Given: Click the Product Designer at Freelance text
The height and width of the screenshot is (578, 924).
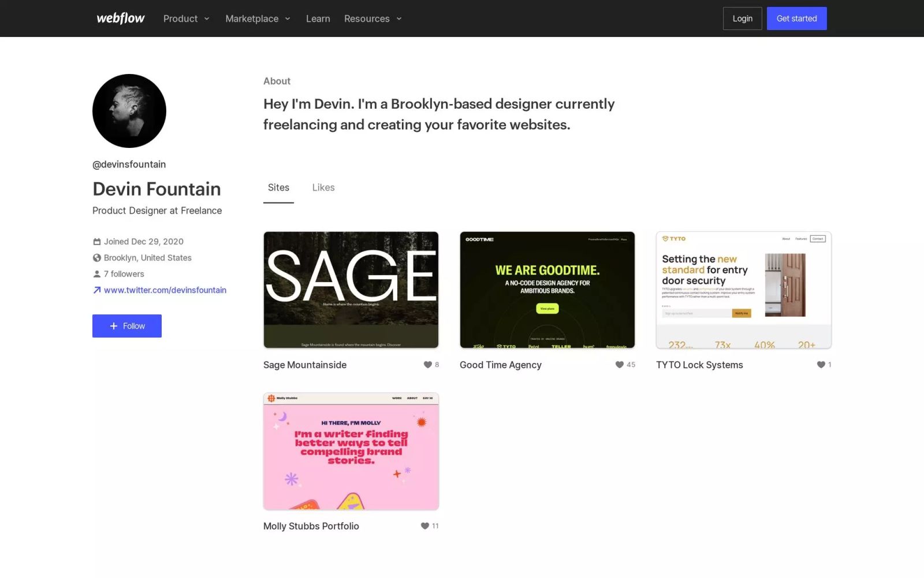Looking at the screenshot, I should (157, 210).
